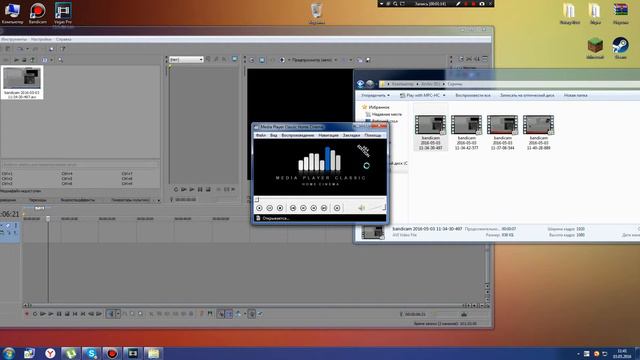Image resolution: width=640 pixels, height=360 pixels.
Task: Click Vegas timeline Record button
Action: point(27,314)
